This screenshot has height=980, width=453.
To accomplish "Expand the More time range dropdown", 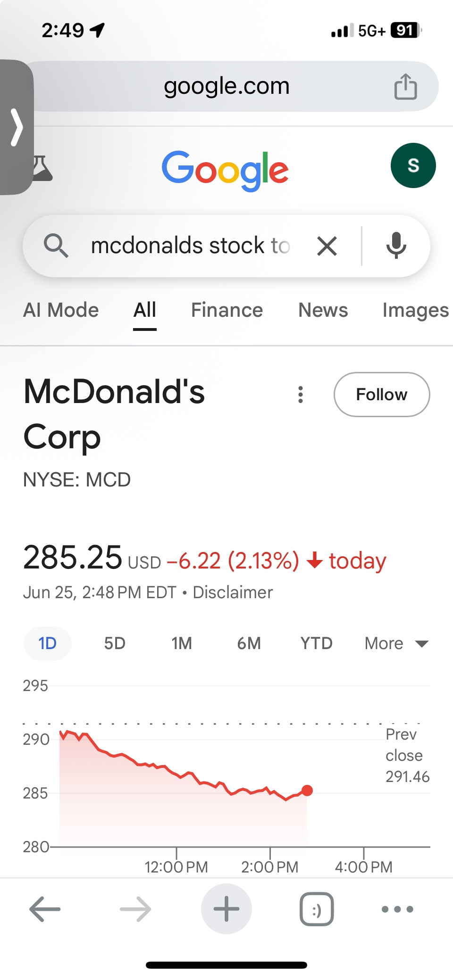I will pos(396,643).
